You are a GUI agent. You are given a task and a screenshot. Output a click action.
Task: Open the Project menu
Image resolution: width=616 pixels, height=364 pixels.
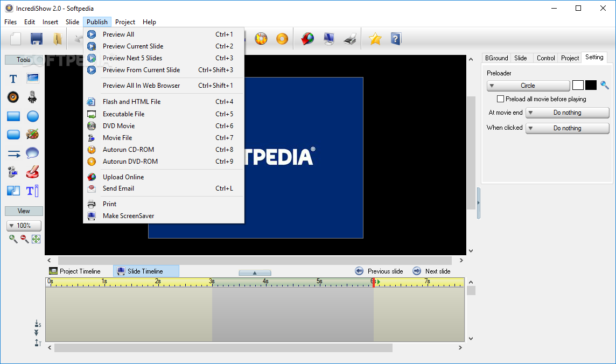(x=125, y=22)
